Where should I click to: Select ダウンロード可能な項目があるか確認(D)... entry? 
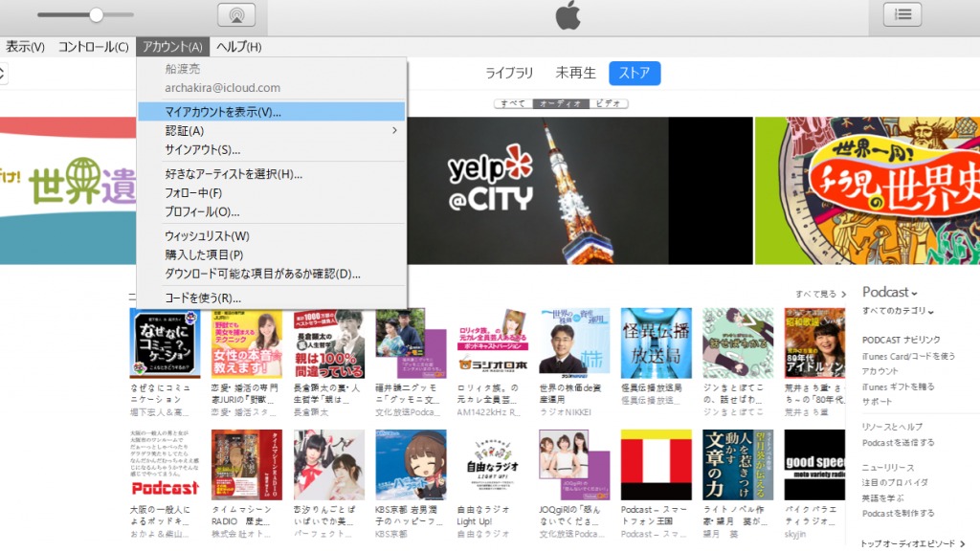point(271,274)
